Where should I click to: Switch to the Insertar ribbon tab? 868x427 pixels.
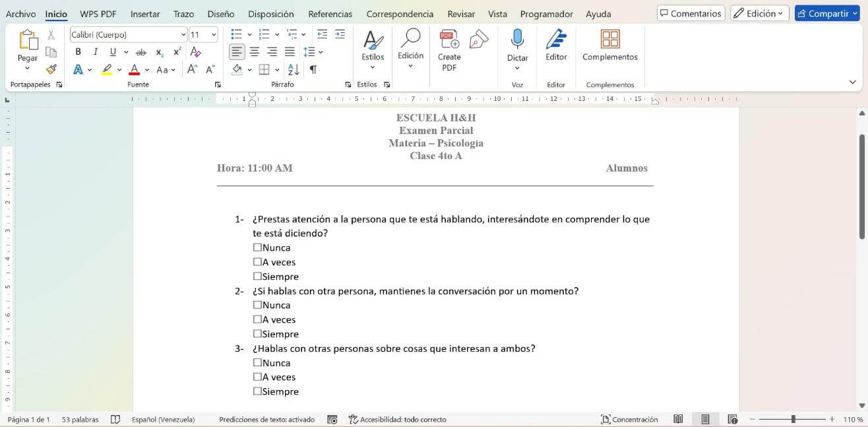point(144,13)
